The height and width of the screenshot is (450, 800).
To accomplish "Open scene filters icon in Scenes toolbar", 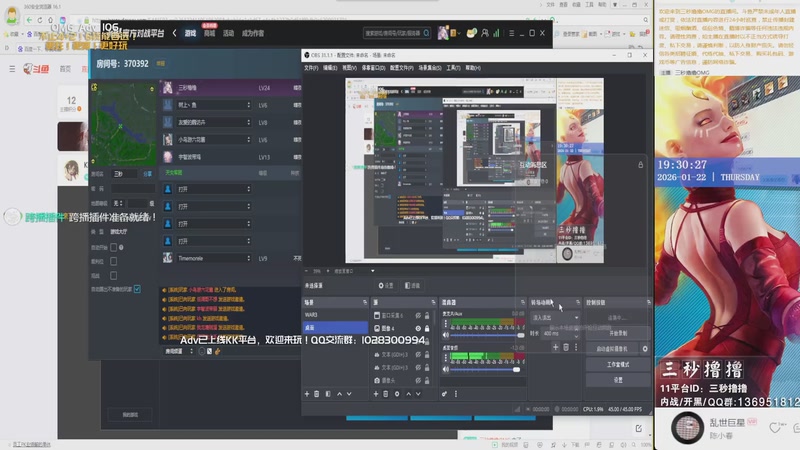I will point(328,394).
